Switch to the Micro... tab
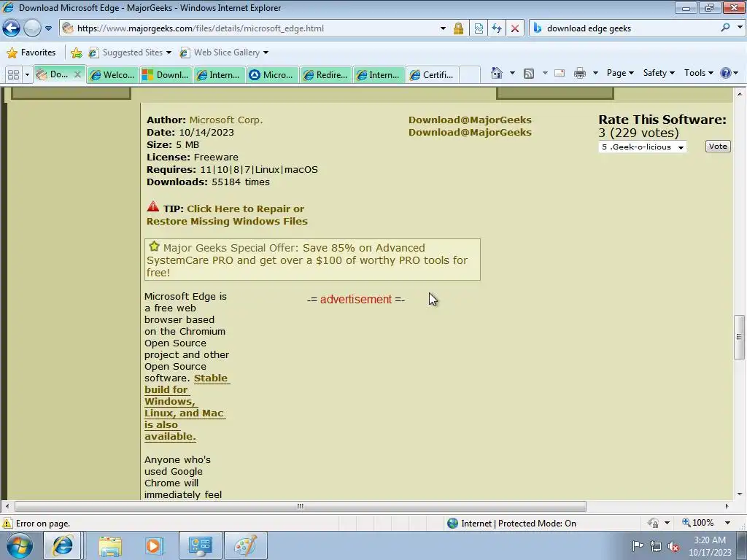Screen dimensions: 747x560 [273, 75]
